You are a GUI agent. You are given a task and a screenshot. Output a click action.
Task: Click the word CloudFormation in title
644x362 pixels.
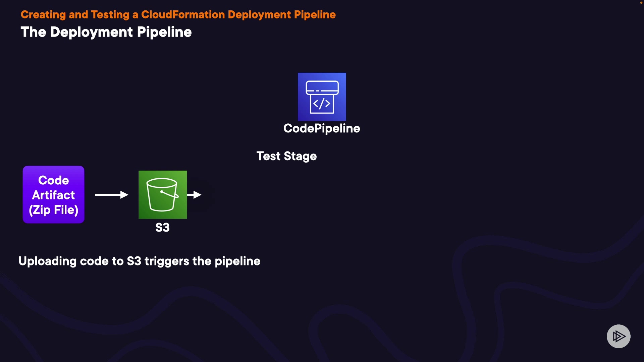pyautogui.click(x=183, y=15)
